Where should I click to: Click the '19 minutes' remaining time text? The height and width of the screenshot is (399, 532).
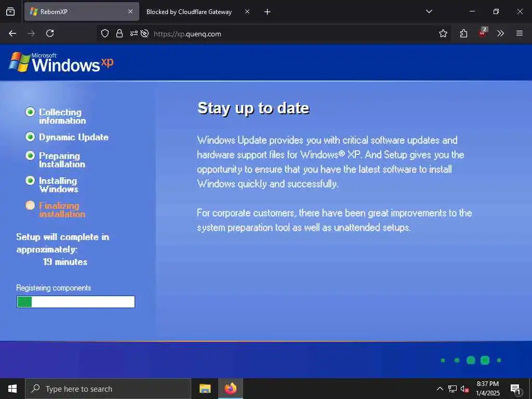pos(65,262)
